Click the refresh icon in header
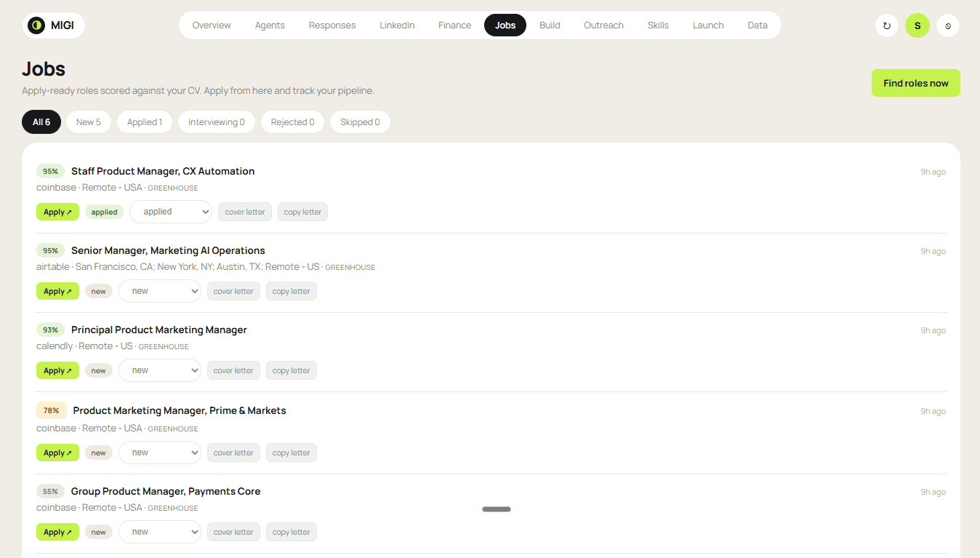The image size is (980, 558). click(886, 25)
